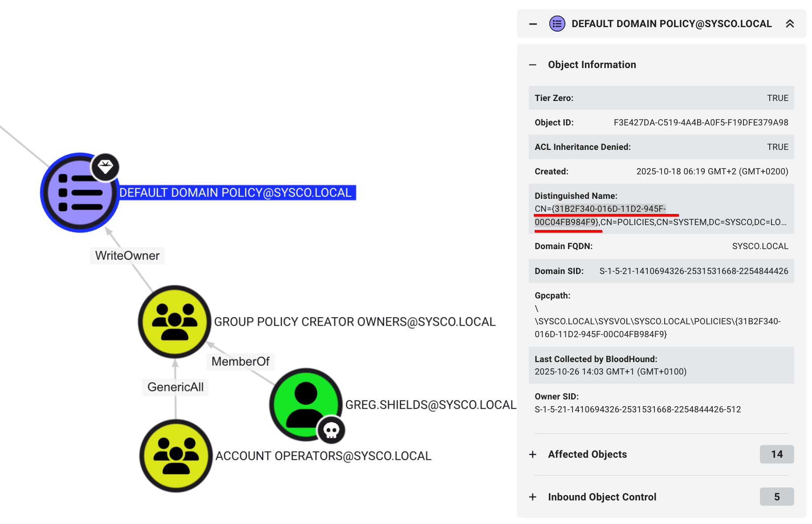Expand the Affected Objects section
The image size is (812, 524).
tap(533, 455)
